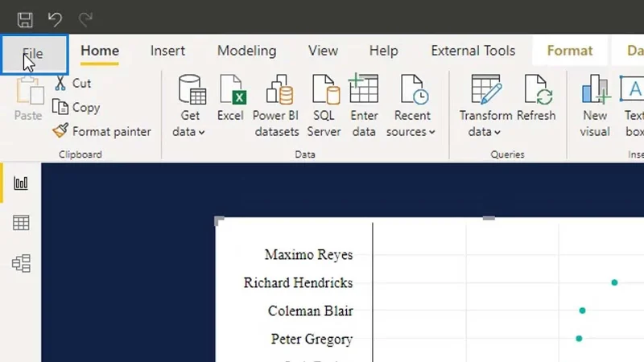
Task: Click the Richard Hendricks axis label
Action: tap(298, 283)
